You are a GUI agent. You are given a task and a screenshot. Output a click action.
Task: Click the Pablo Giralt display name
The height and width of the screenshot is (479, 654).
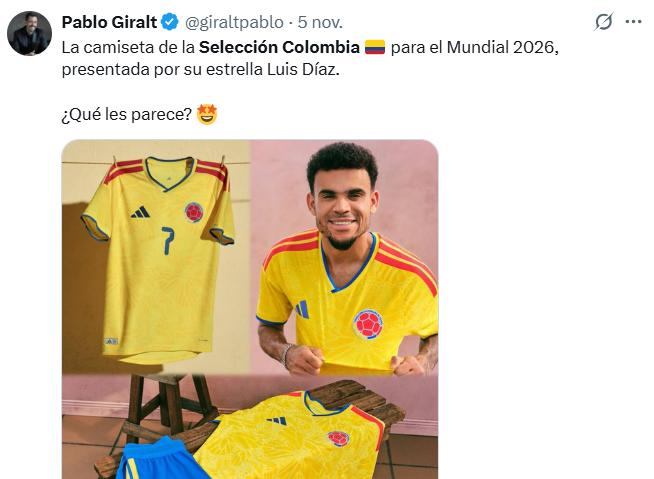click(109, 22)
